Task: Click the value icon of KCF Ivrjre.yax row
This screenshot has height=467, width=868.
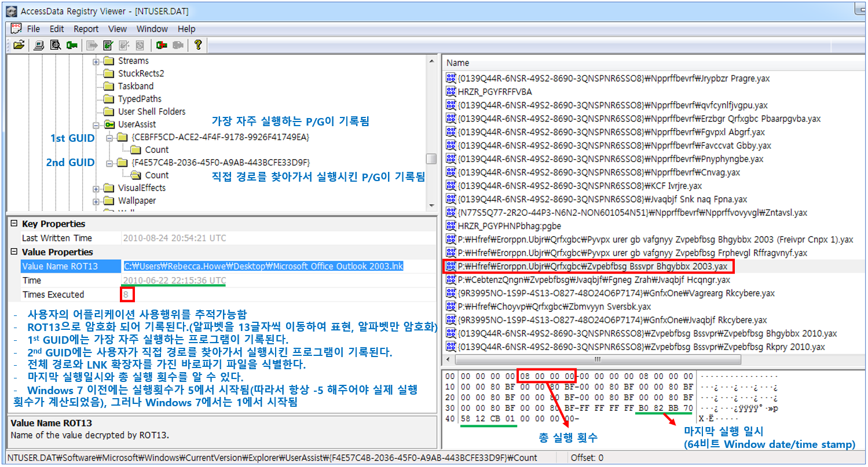Action: pyautogui.click(x=451, y=186)
